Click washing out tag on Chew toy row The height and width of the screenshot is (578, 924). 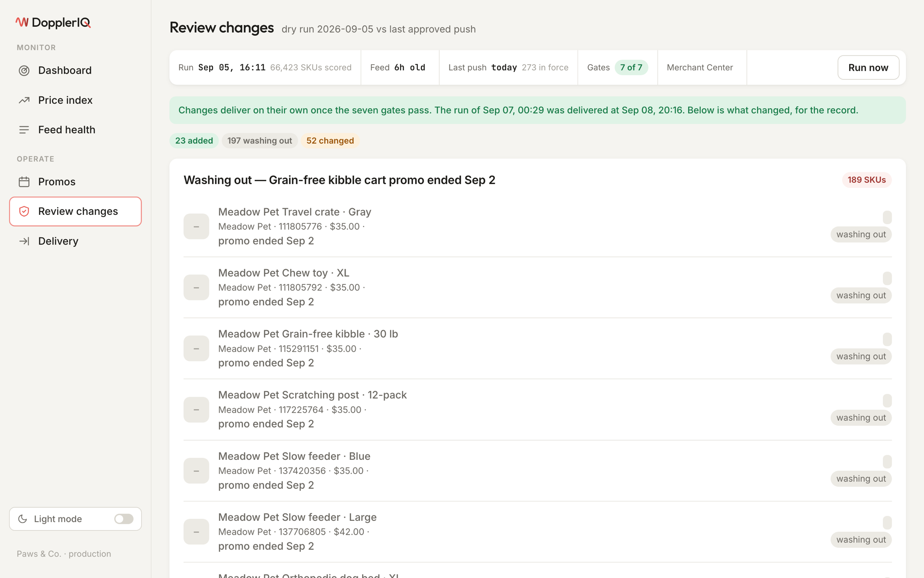(861, 295)
